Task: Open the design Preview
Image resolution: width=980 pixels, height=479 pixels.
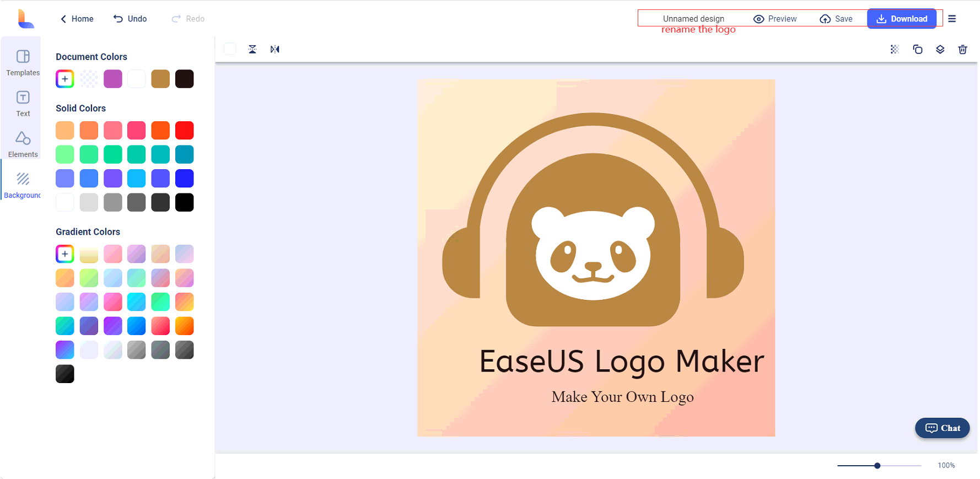Action: [775, 19]
